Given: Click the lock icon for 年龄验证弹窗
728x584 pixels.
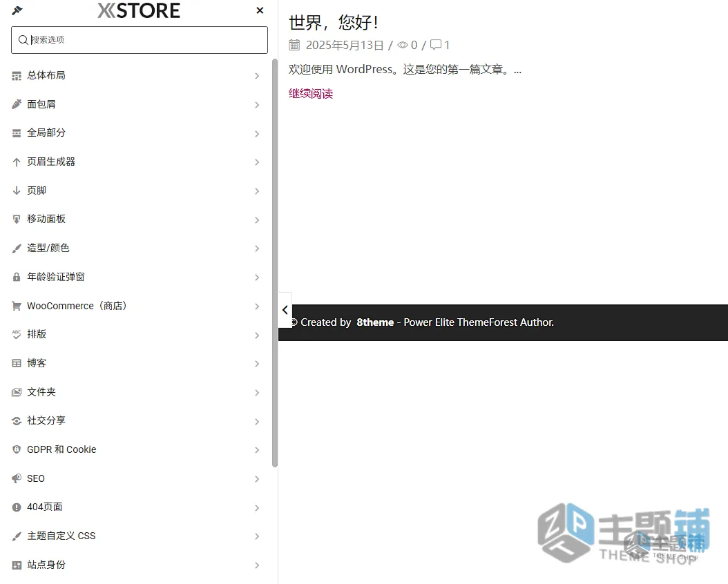Looking at the screenshot, I should [17, 278].
